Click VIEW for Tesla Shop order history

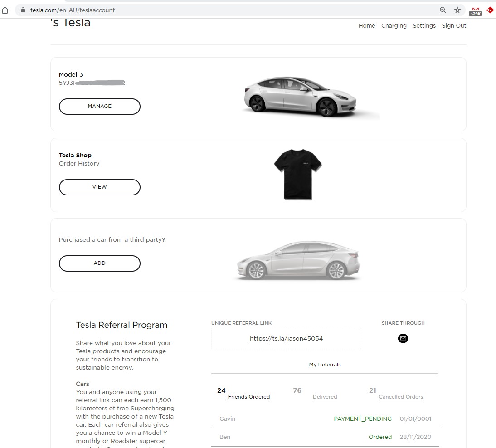point(100,187)
